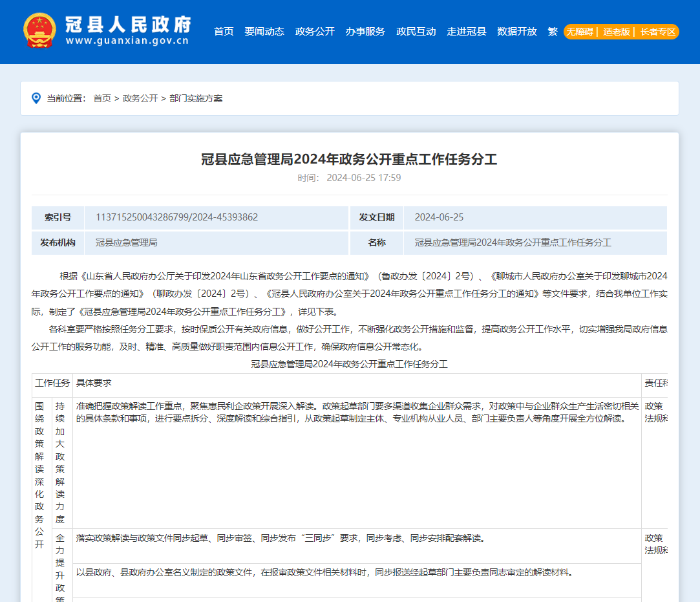Click the row text about “三同步”要求

[281, 538]
